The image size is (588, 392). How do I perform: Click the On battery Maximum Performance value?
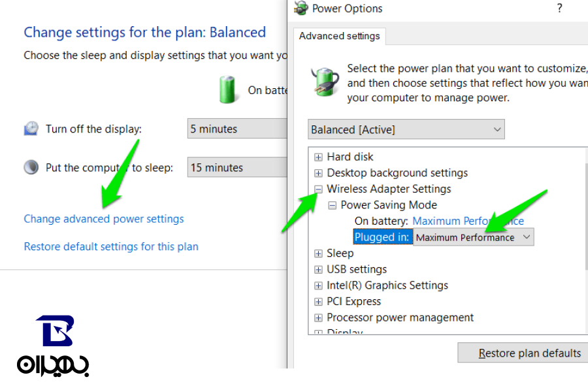pyautogui.click(x=468, y=221)
